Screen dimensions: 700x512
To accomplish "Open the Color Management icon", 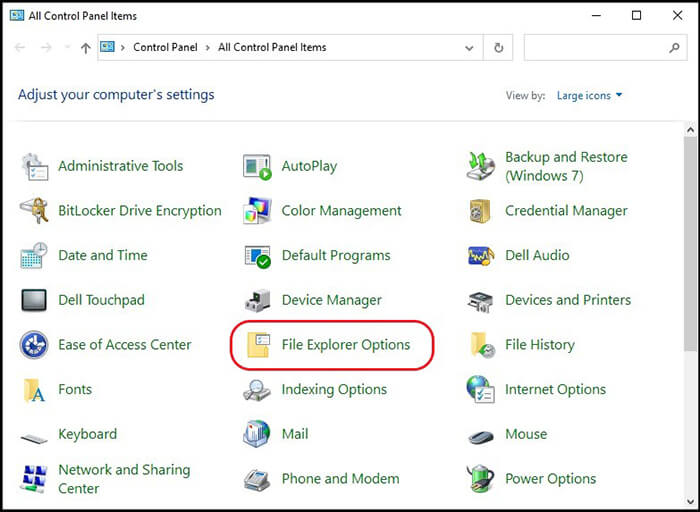I will pyautogui.click(x=257, y=211).
